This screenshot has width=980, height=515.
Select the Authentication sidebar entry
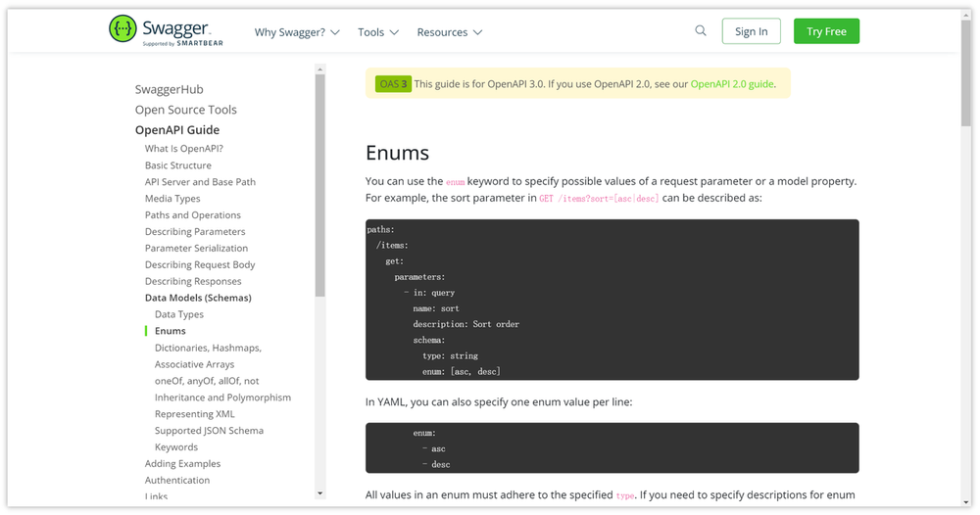[177, 480]
